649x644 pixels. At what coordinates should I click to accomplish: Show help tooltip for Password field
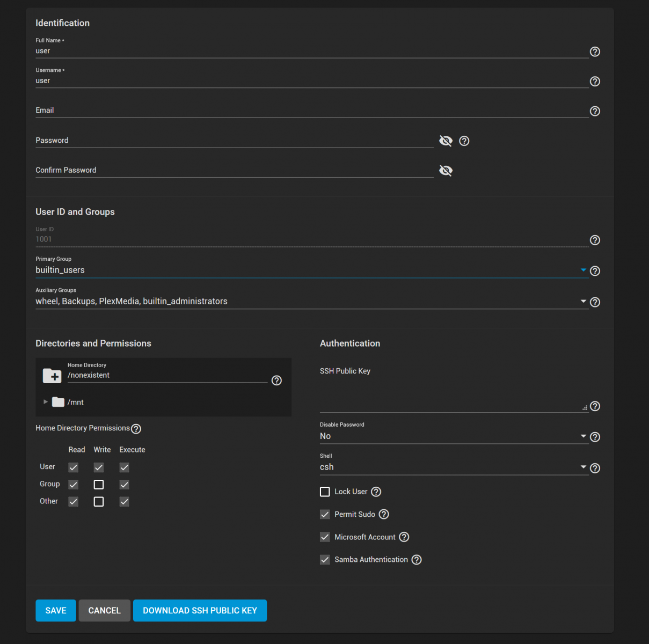point(464,141)
